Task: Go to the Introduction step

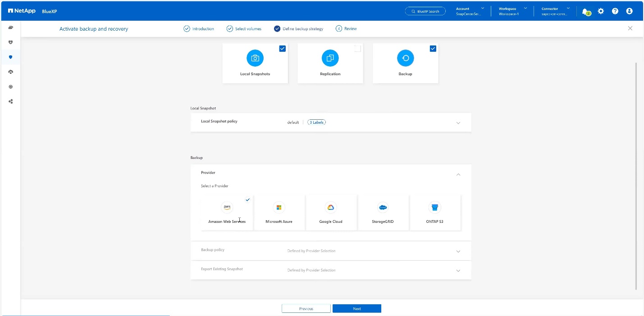Action: point(199,29)
